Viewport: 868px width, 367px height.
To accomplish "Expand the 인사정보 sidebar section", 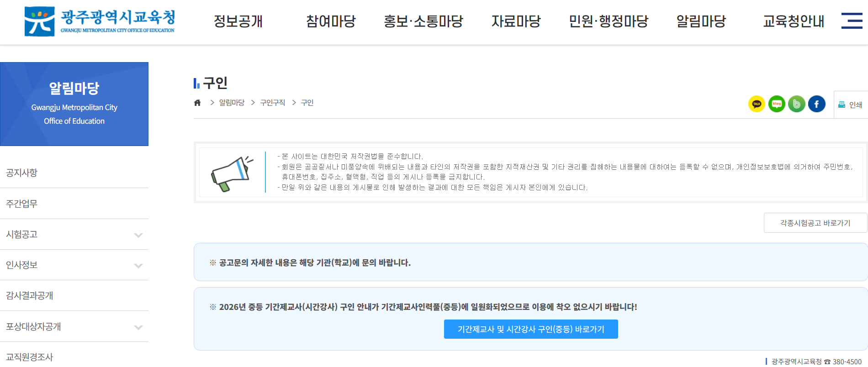I will (x=138, y=266).
